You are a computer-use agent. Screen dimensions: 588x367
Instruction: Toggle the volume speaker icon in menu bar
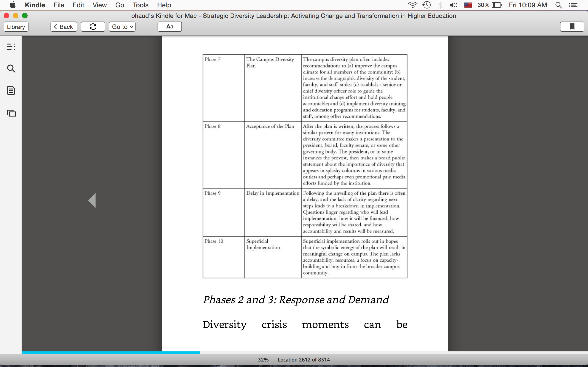(453, 5)
